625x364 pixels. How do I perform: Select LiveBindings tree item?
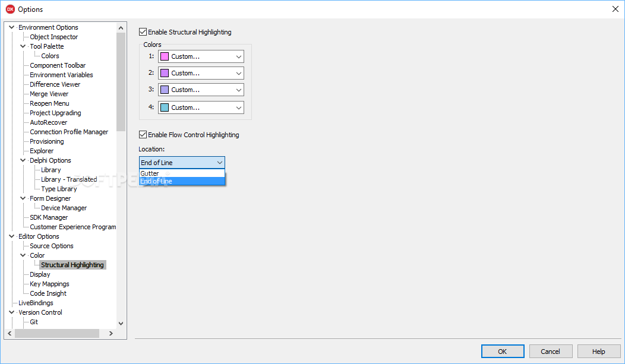[x=36, y=303]
